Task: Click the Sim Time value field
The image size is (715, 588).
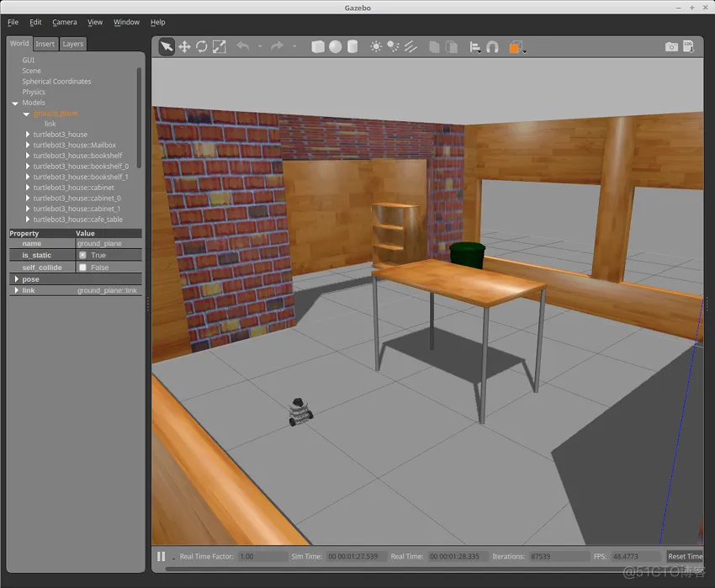Action: pos(356,557)
